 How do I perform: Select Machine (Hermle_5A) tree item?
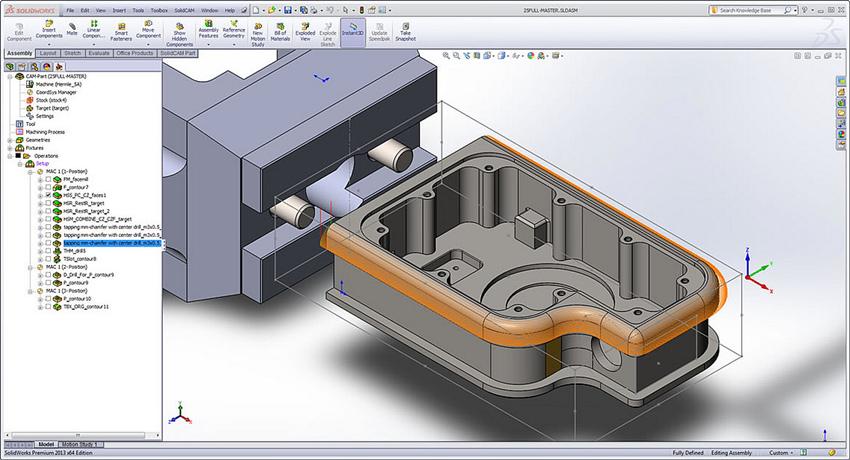(58, 85)
